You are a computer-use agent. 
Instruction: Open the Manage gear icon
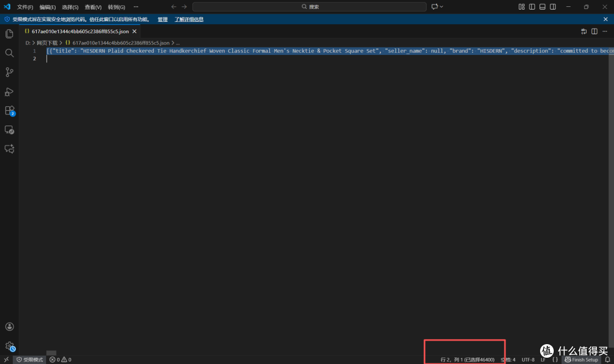click(x=10, y=346)
